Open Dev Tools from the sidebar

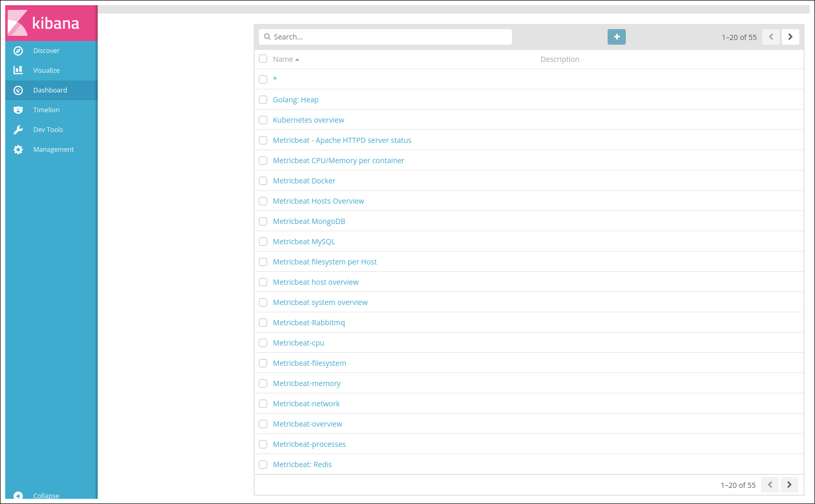(48, 129)
